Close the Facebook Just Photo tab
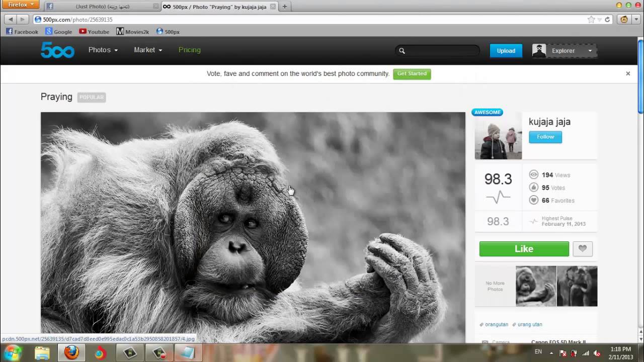The image size is (644, 362). point(155,7)
